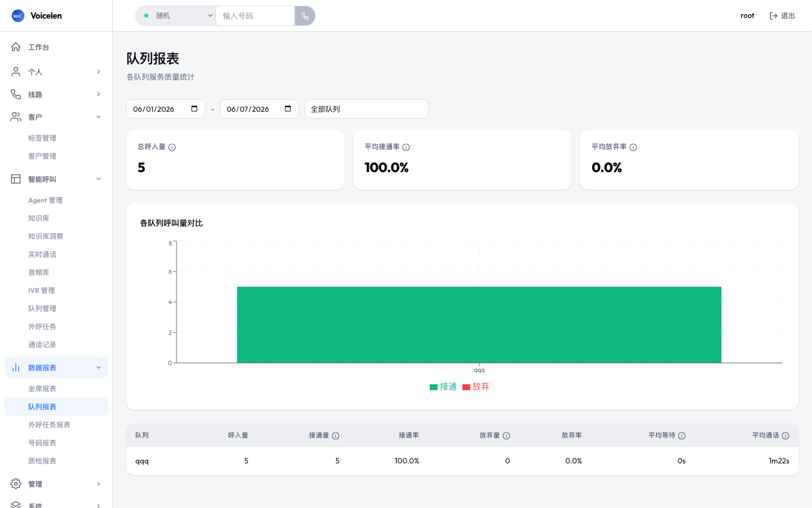Open 工作台 in the sidebar
The height and width of the screenshot is (508, 812).
[56, 47]
